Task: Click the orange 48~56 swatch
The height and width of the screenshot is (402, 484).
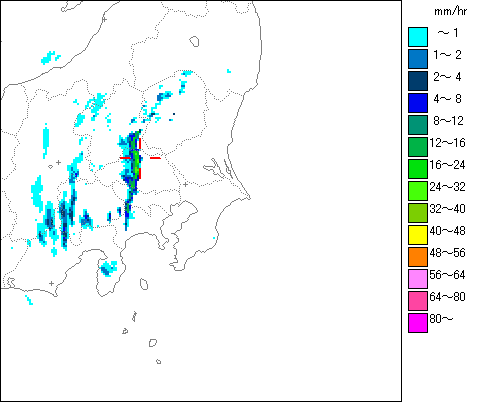Action: pos(418,257)
